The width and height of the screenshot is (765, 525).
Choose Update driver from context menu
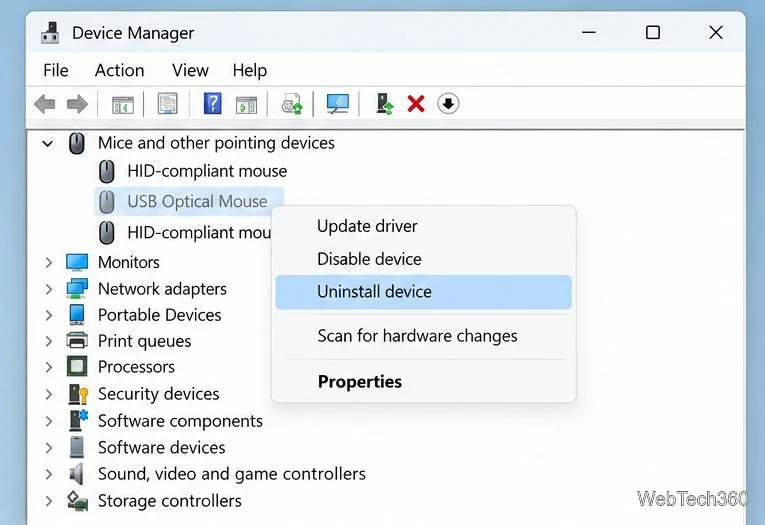(x=423, y=226)
